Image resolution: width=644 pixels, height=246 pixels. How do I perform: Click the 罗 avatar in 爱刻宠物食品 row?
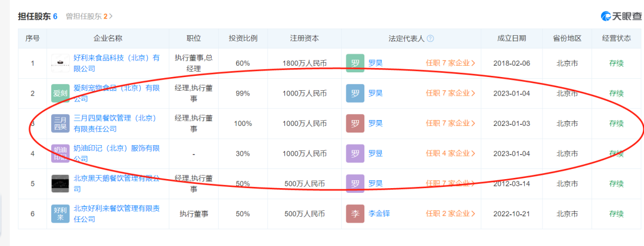coord(355,93)
